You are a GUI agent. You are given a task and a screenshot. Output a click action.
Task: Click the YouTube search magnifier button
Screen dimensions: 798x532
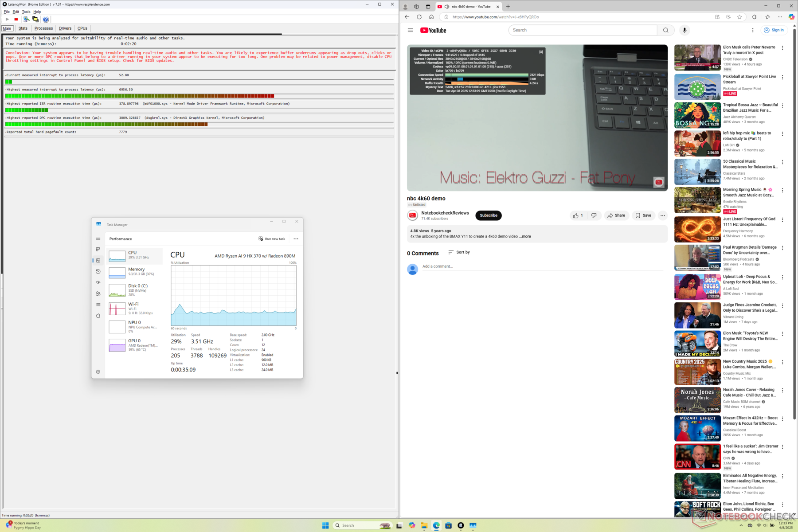coord(665,30)
